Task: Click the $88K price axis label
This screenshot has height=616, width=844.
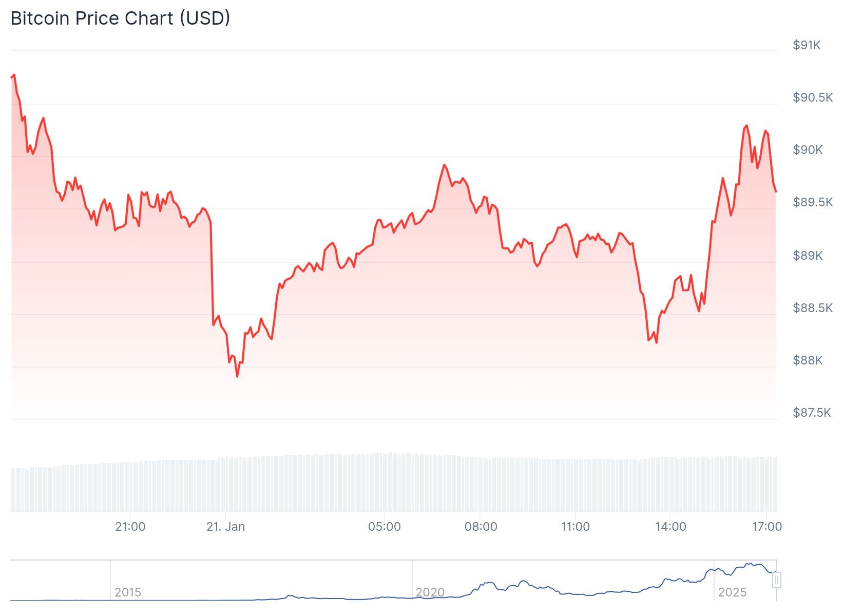Action: tap(808, 360)
